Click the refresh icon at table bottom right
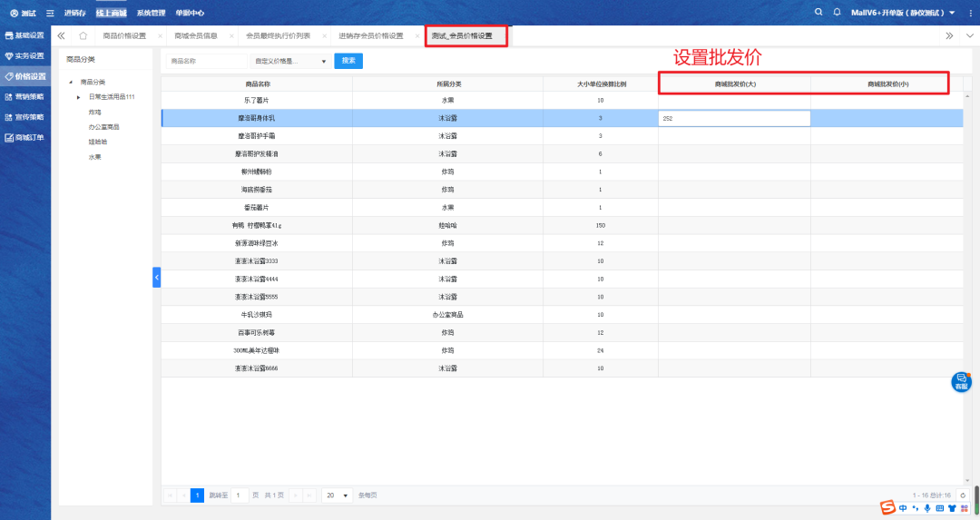This screenshot has width=980, height=520. pyautogui.click(x=962, y=495)
